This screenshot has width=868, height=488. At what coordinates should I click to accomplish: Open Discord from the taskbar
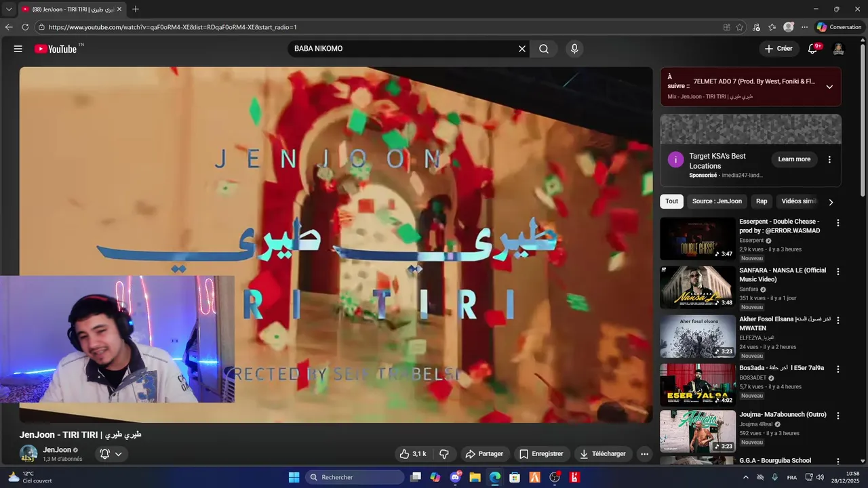coord(455,477)
